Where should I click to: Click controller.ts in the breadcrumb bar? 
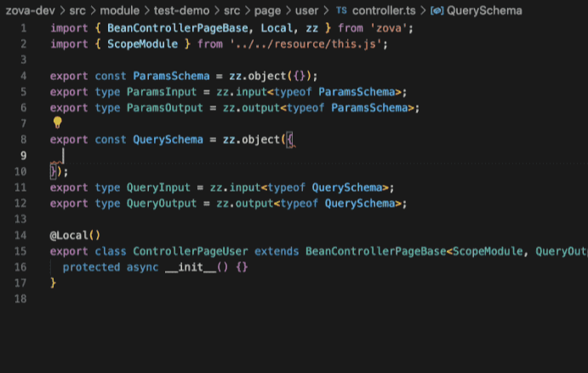point(383,11)
